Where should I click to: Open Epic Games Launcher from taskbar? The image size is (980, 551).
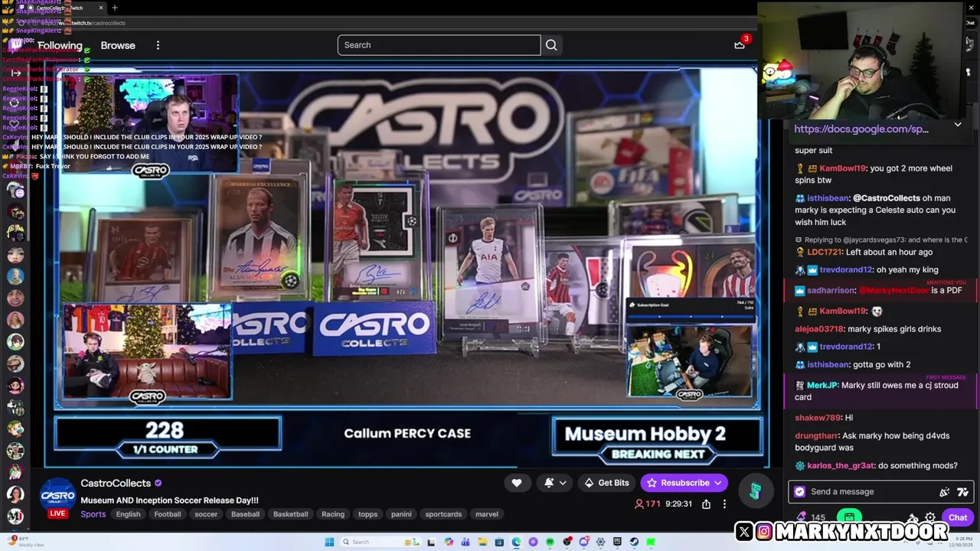click(617, 542)
